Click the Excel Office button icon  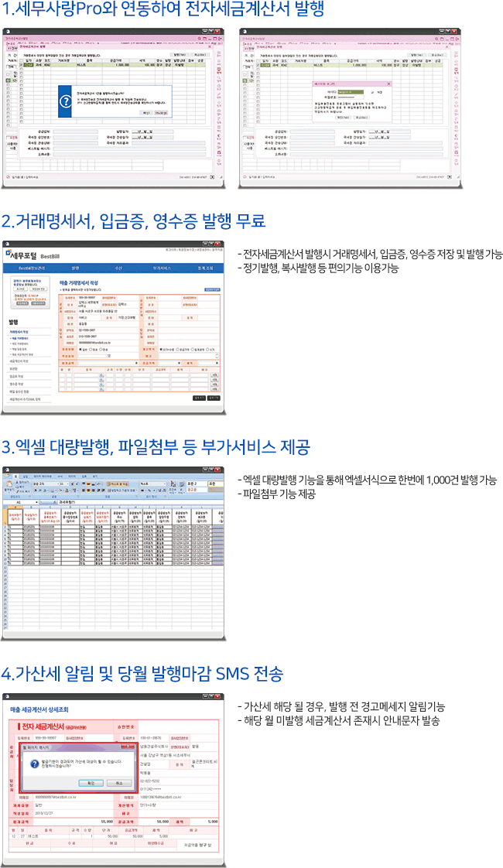[9, 477]
